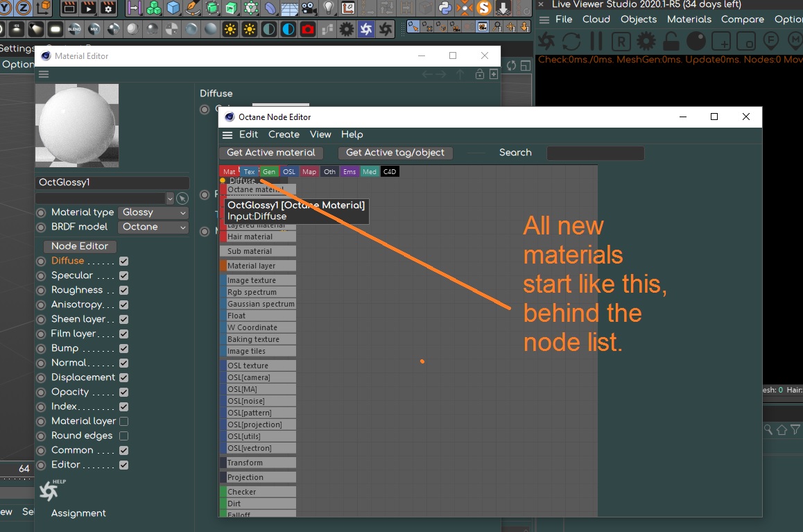The height and width of the screenshot is (532, 803).
Task: Click the material preview sphere thumbnail
Action: 77,126
